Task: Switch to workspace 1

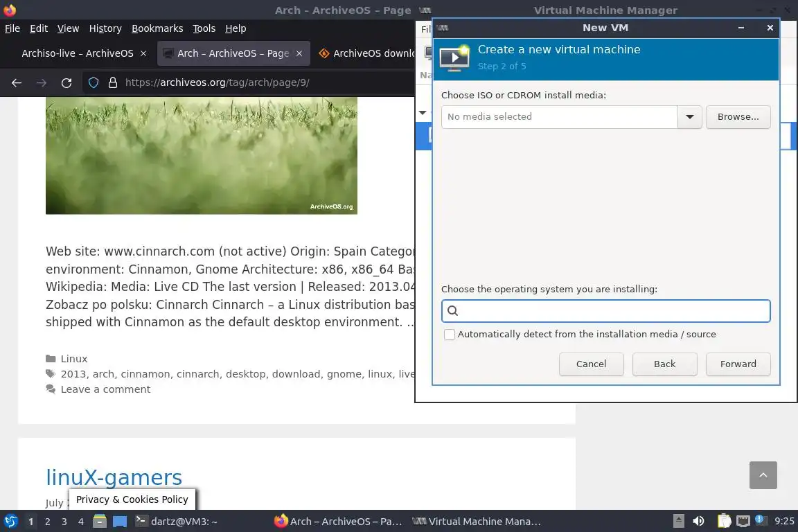Action: 30,522
